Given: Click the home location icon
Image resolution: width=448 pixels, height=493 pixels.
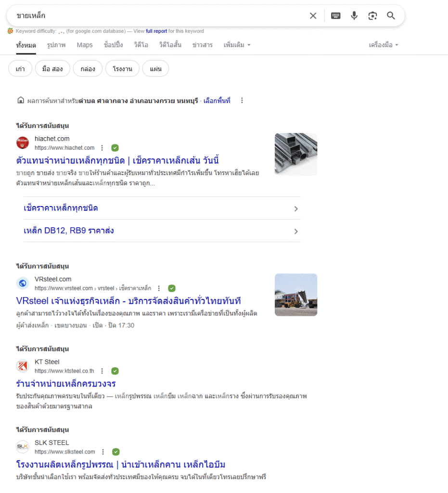Looking at the screenshot, I should 21,100.
